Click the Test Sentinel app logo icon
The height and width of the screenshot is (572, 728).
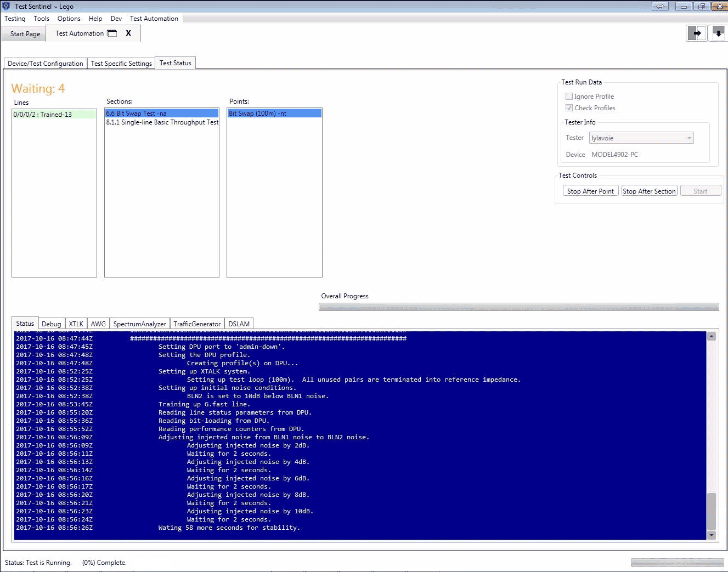click(6, 6)
